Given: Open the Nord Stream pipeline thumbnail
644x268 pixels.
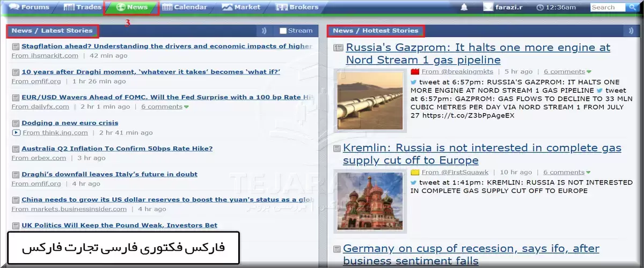Looking at the screenshot, I should pos(370,100).
